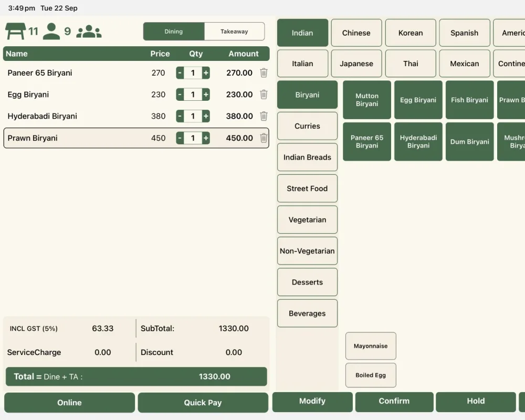This screenshot has height=420, width=525.
Task: Open the Non-Vegetarian category
Action: [x=307, y=251]
